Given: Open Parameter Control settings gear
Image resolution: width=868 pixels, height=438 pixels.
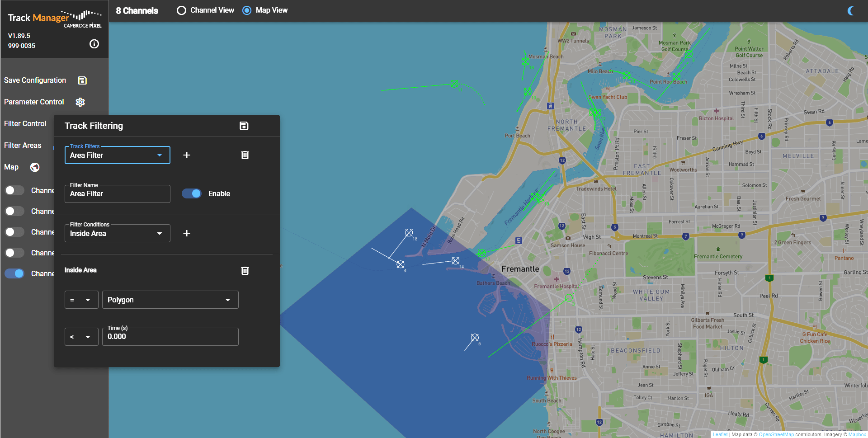Looking at the screenshot, I should (x=80, y=102).
